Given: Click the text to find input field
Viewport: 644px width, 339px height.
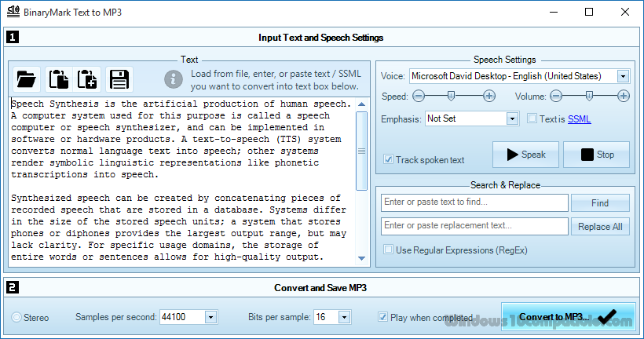Looking at the screenshot, I should (x=474, y=202).
